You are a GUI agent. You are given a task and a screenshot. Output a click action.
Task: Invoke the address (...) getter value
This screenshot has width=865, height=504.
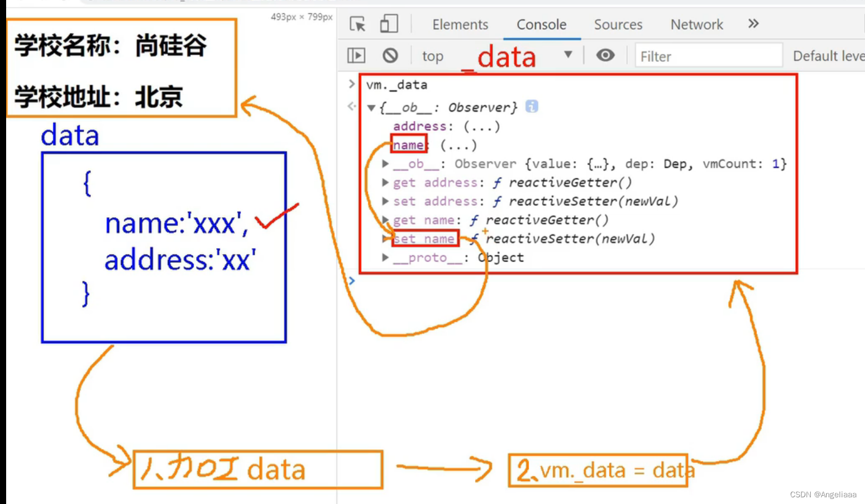pos(481,127)
